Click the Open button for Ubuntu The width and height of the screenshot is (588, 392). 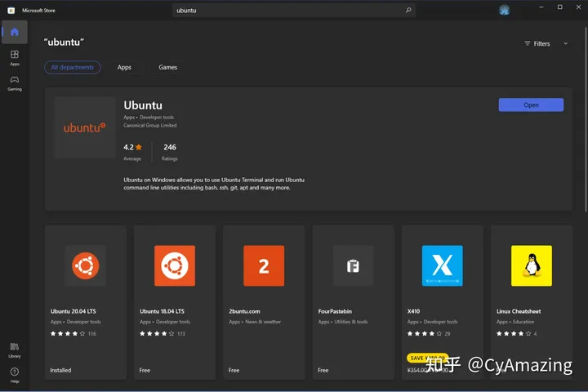pyautogui.click(x=531, y=105)
